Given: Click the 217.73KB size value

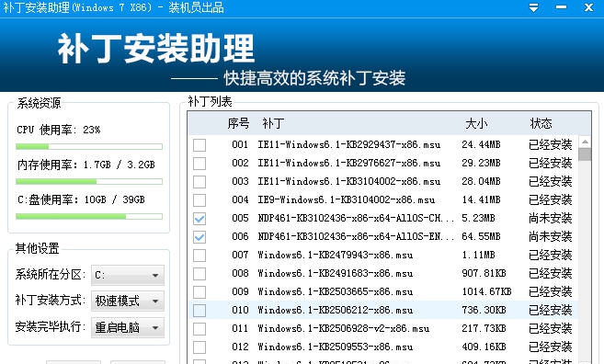Looking at the screenshot, I should click(x=484, y=328).
